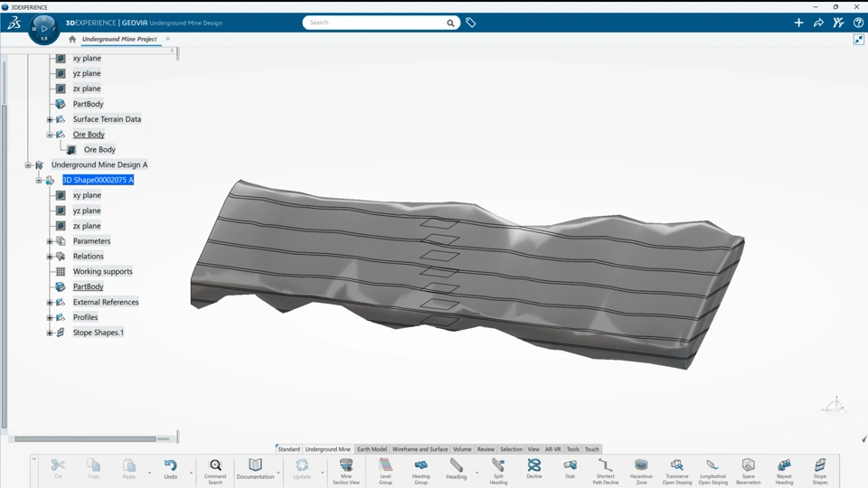Collapse the 3D Shape00002075 A node
The width and height of the screenshot is (868, 488).
click(38, 181)
